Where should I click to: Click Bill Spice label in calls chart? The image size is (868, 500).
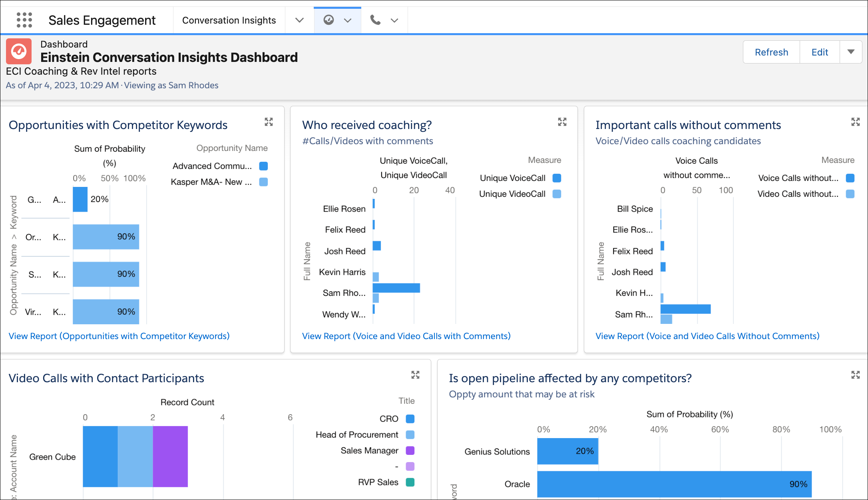(x=635, y=209)
